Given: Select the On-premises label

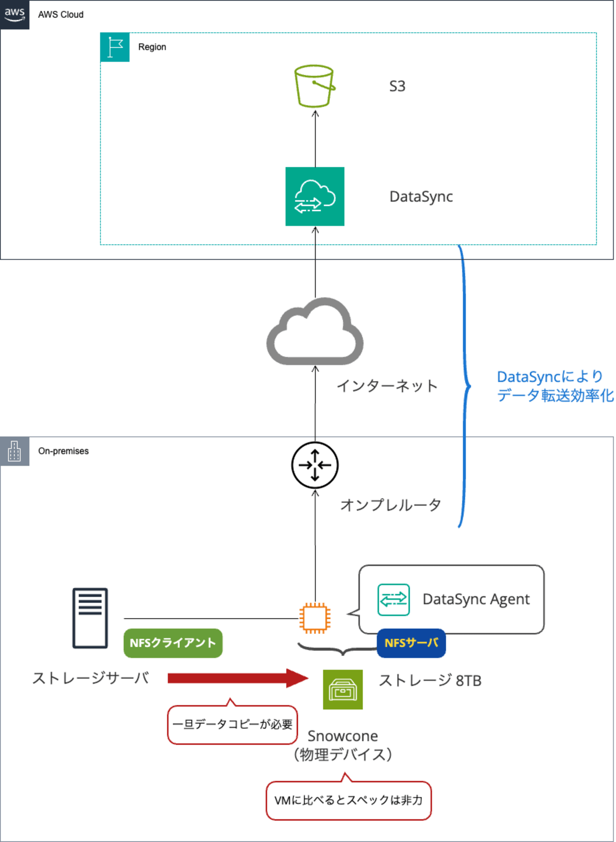Looking at the screenshot, I should pos(64,451).
